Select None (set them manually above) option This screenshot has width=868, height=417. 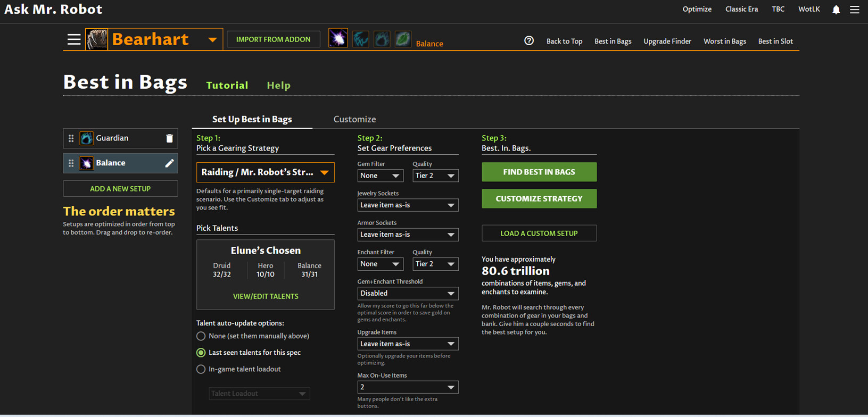201,336
